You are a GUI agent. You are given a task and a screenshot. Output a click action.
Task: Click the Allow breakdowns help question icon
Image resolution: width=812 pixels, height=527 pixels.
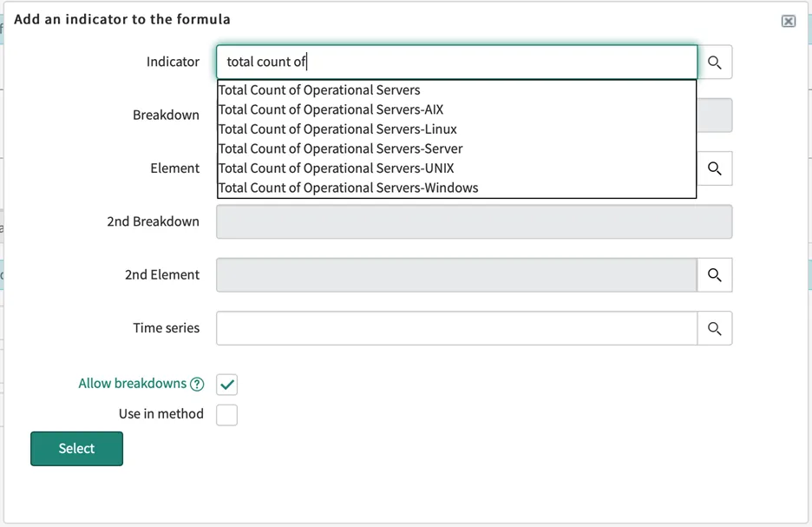pos(197,385)
